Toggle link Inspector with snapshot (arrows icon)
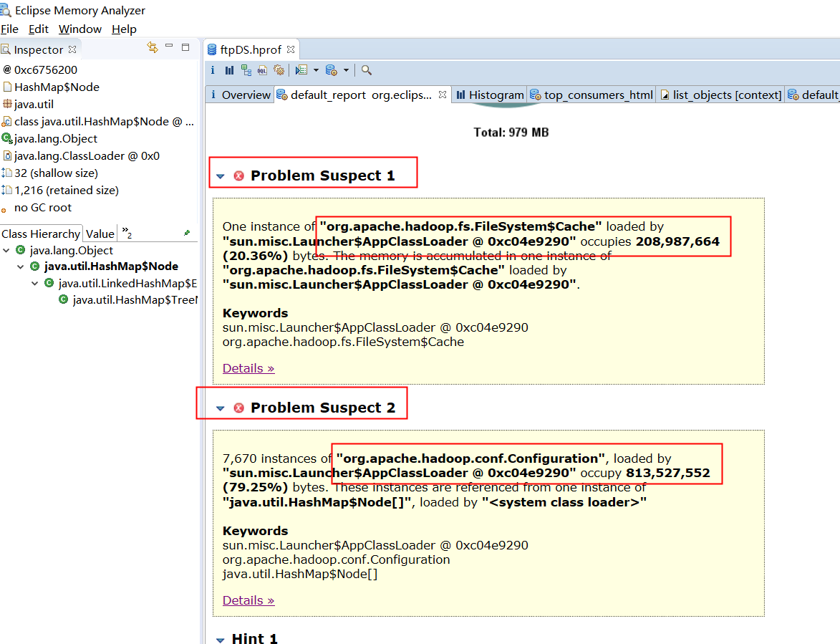Image resolution: width=840 pixels, height=644 pixels. point(152,47)
